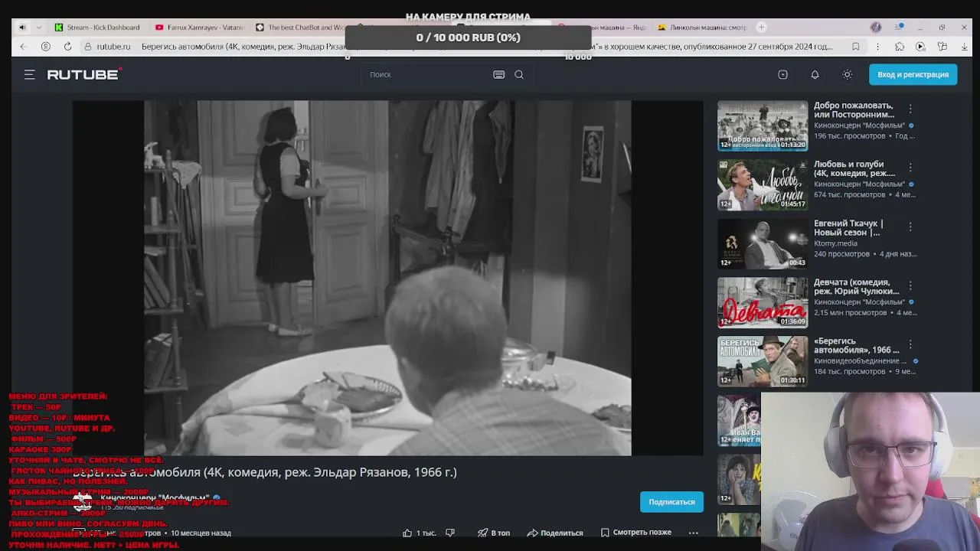Dislike the video with thumbs down
The image size is (980, 551).
[450, 533]
